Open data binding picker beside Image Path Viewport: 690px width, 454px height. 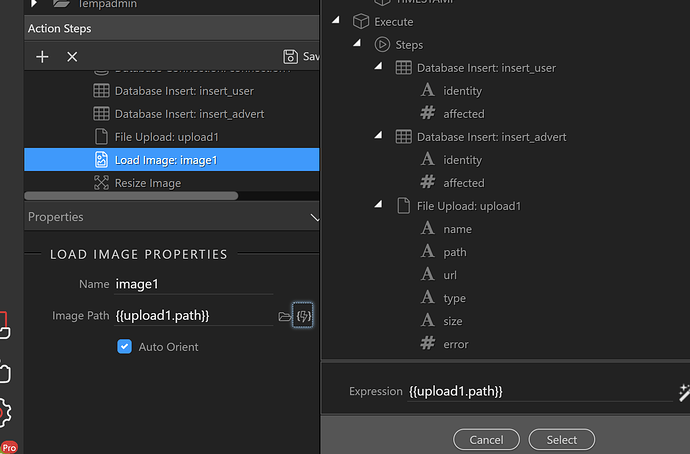(304, 317)
